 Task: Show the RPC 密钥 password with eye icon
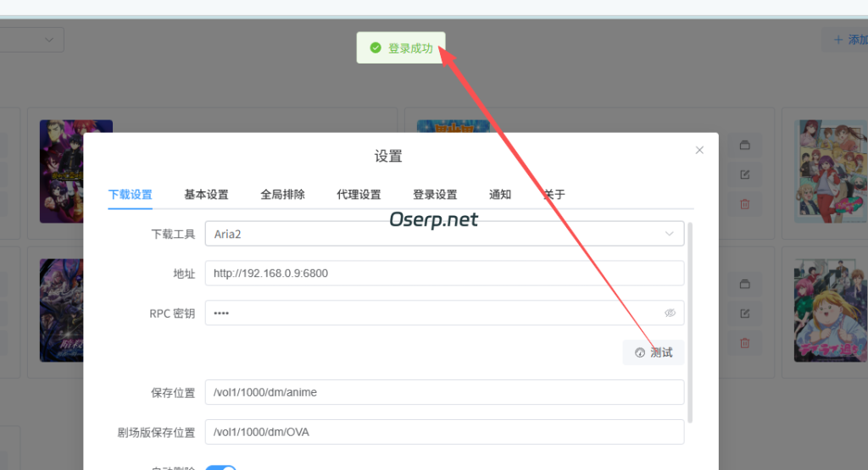point(670,313)
